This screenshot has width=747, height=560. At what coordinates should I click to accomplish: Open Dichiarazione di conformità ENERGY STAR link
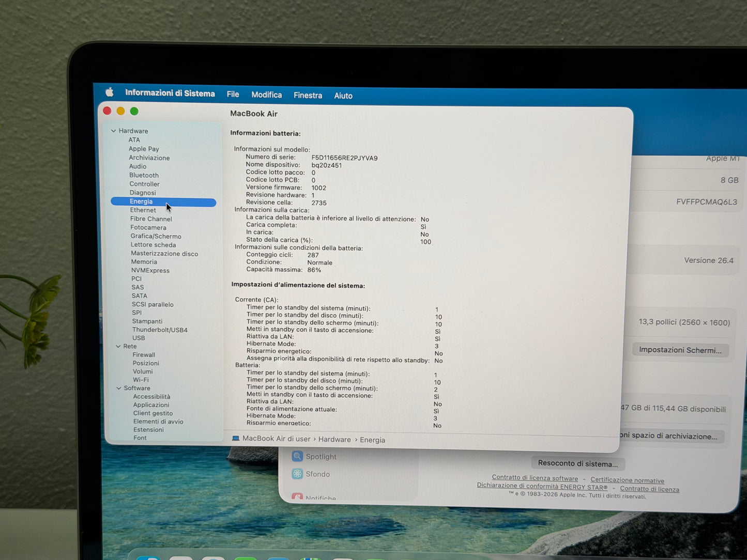(x=542, y=486)
